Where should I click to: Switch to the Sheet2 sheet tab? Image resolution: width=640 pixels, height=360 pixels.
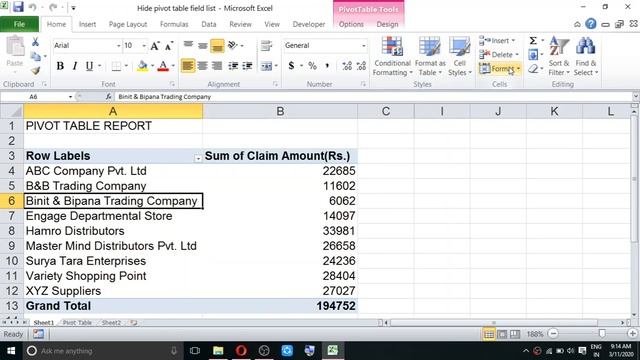coord(111,322)
